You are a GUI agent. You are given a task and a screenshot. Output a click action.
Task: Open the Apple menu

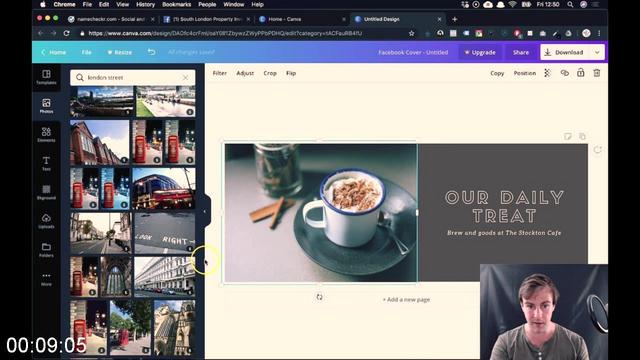[x=42, y=4]
